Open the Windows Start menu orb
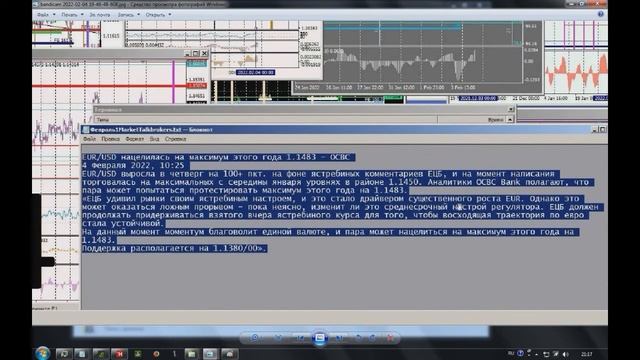Viewport: 640px width, 360px height. [42, 353]
